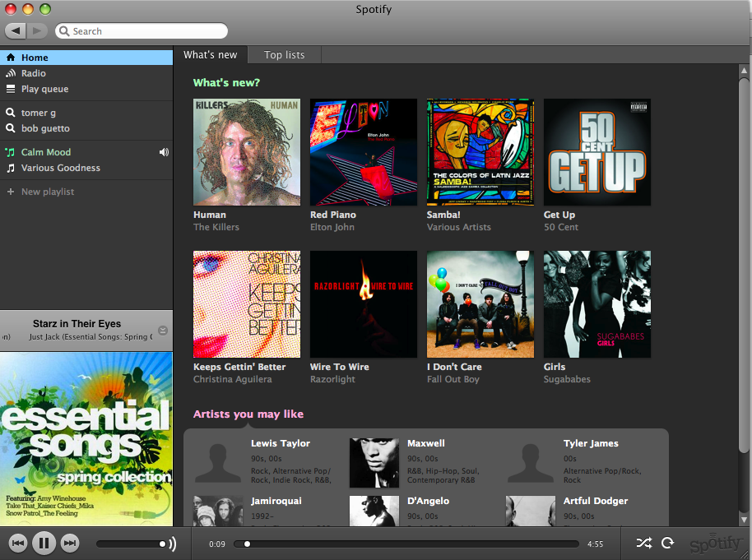This screenshot has width=752, height=560.
Task: Switch to the Top lists tab
Action: tap(285, 55)
